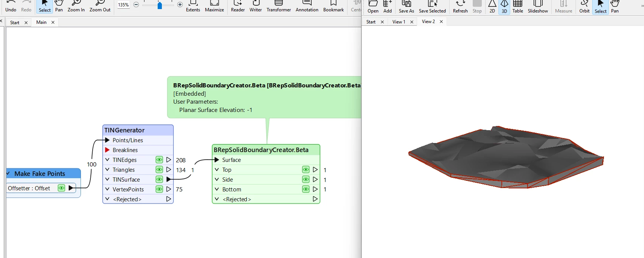Image resolution: width=644 pixels, height=258 pixels.
Task: Switch to View 1 tab
Action: (399, 22)
